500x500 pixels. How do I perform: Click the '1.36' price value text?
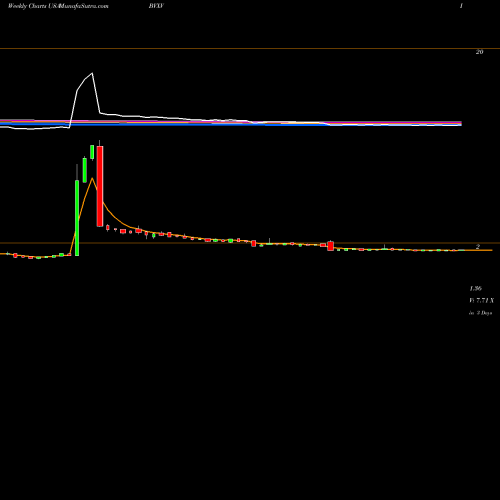point(476,288)
